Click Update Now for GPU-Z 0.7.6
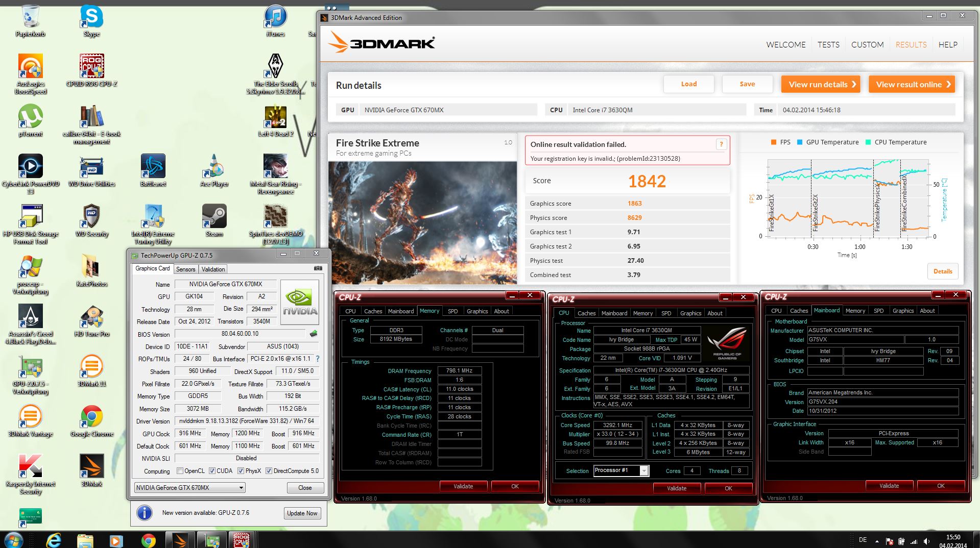Viewport: 980px width, 548px height. point(302,513)
